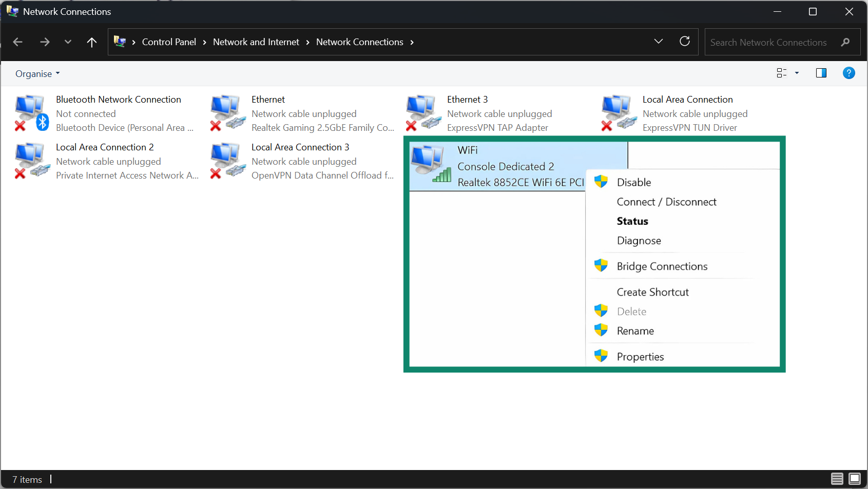Expand the recent locations chevron

pyautogui.click(x=68, y=42)
